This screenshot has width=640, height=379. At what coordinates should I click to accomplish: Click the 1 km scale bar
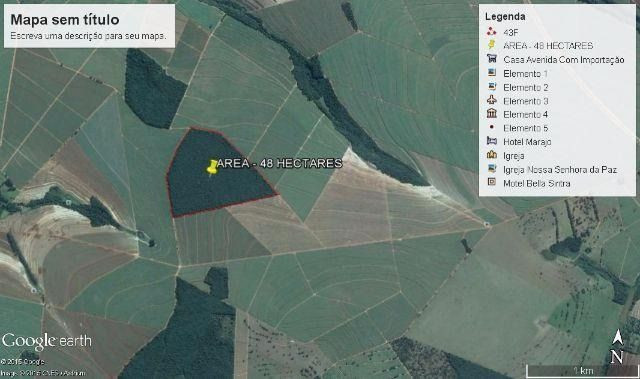tap(582, 371)
